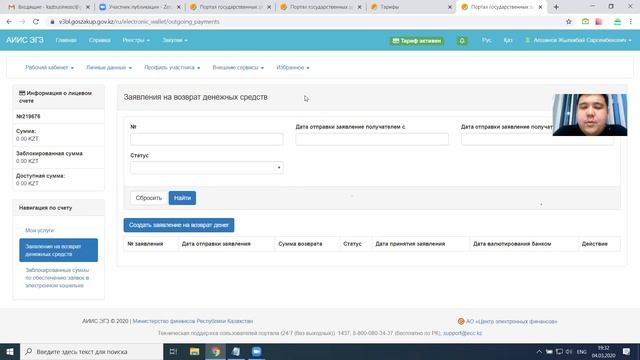Click the support email link in footer

[x=462, y=333]
